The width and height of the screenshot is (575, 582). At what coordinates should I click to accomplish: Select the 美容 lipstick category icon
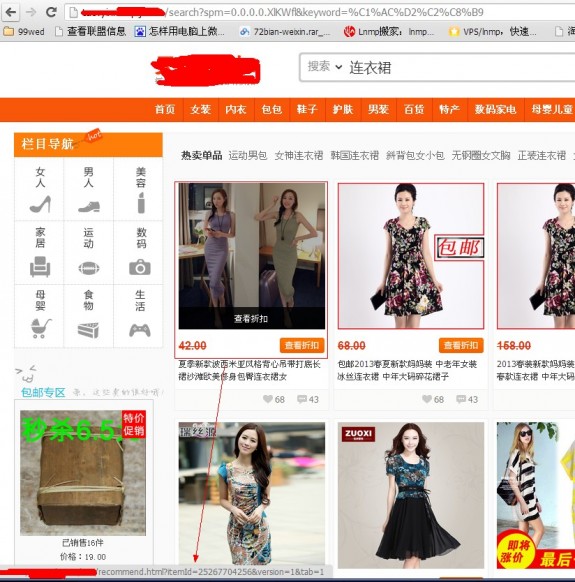tap(141, 203)
